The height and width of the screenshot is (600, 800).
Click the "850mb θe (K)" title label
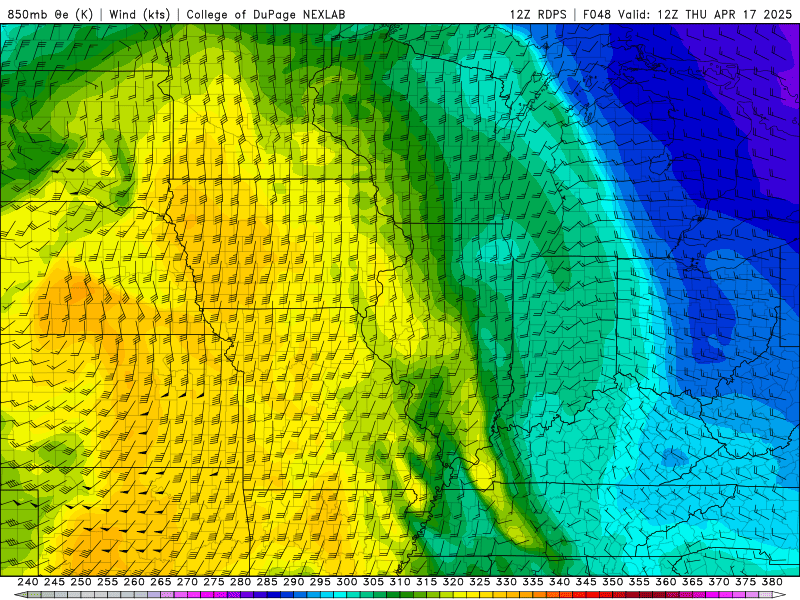[50, 14]
